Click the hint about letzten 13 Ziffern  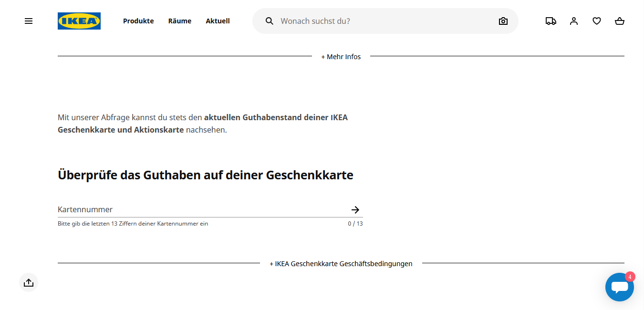[133, 224]
